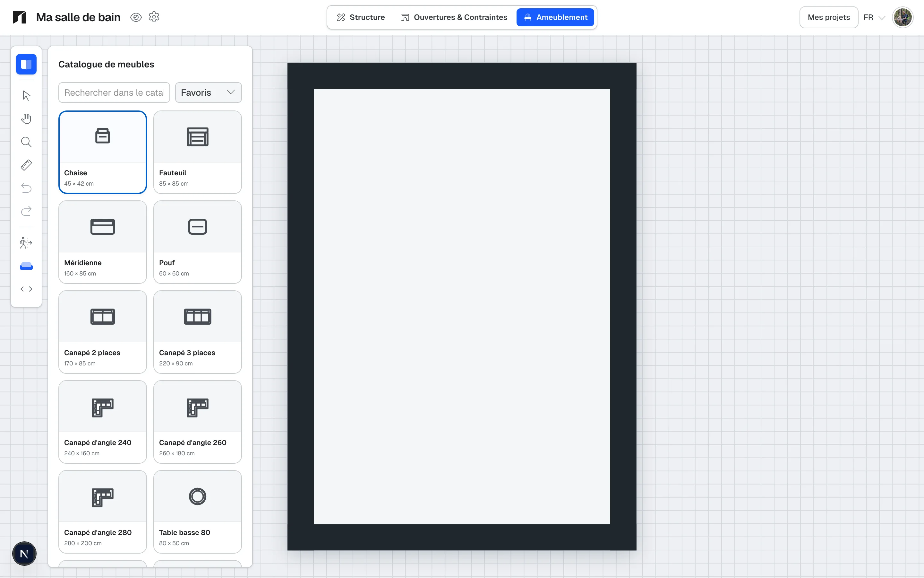
Task: Pick the Canapé d'angle 260 card
Action: 197,422
